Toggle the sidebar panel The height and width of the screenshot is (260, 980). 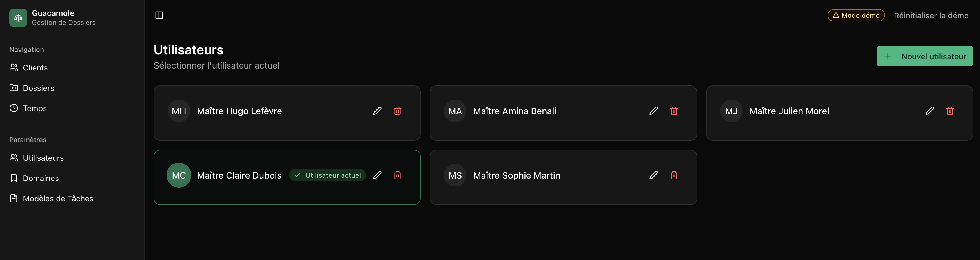(x=159, y=15)
